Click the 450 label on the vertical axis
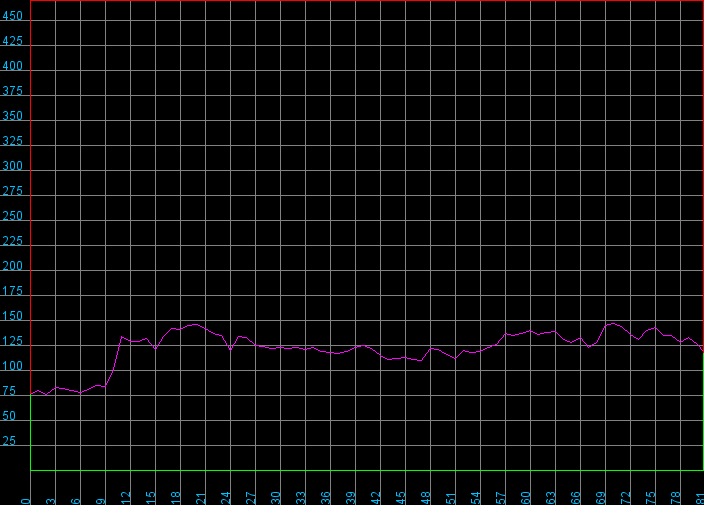Viewport: 704px width, 505px height. pos(13,16)
